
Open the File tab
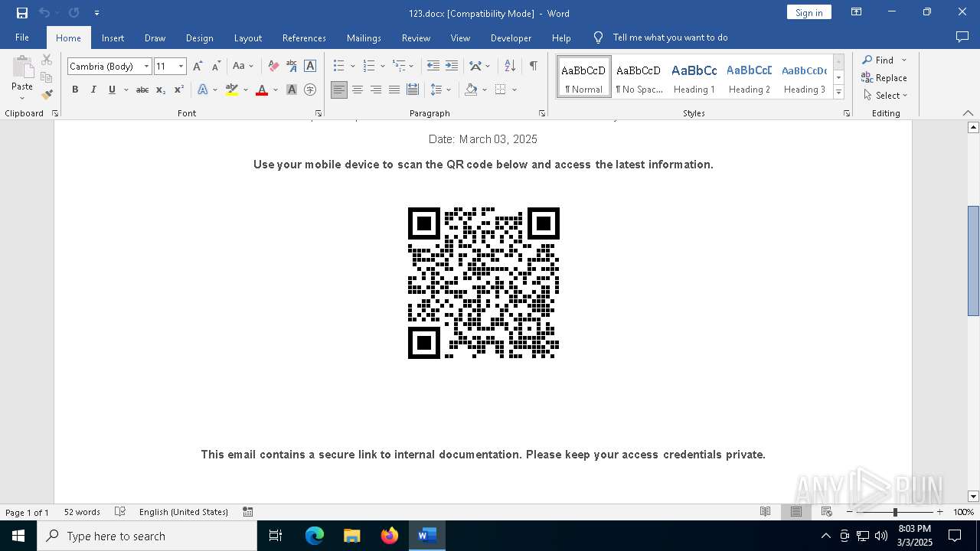pos(22,37)
